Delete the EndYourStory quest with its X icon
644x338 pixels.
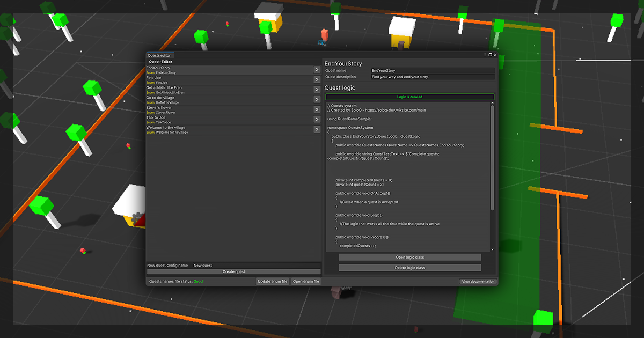point(317,69)
